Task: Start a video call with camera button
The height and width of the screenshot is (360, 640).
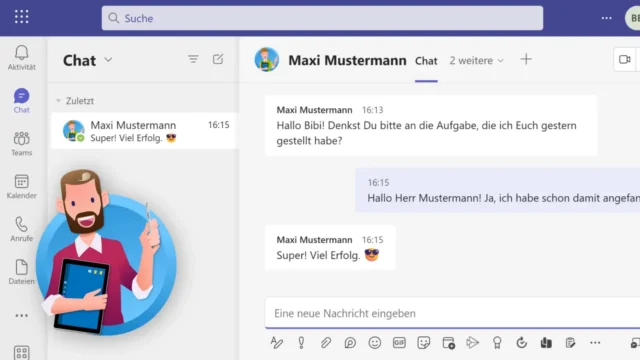Action: [624, 60]
